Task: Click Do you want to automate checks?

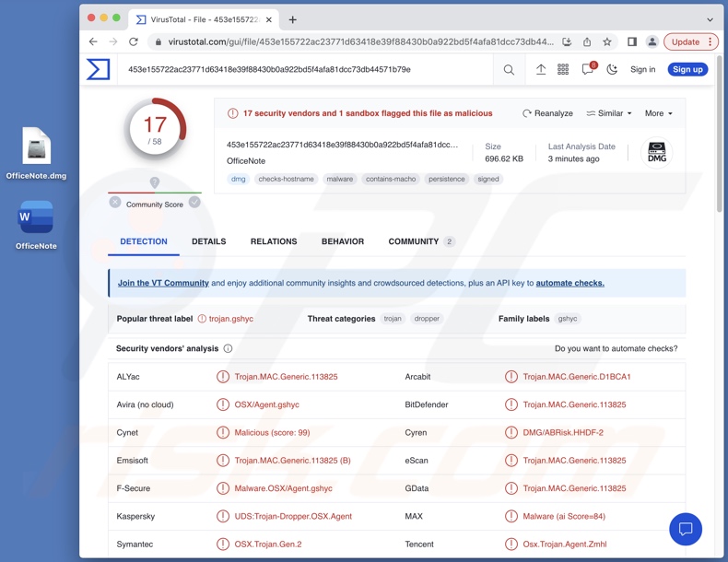Action: [x=616, y=348]
